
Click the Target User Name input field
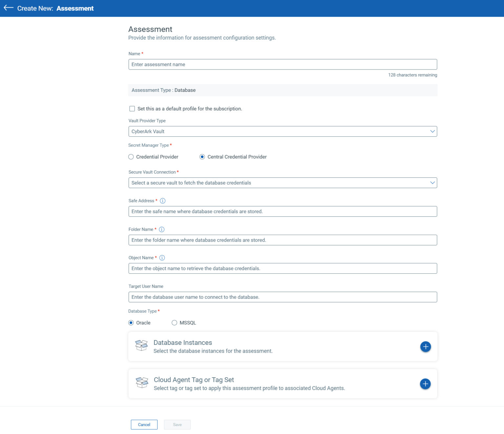283,297
